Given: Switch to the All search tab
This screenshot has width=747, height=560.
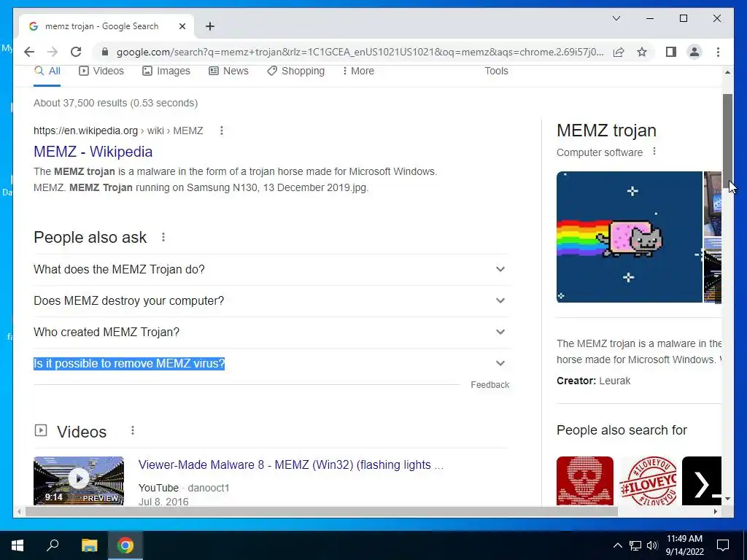Looking at the screenshot, I should [x=47, y=71].
